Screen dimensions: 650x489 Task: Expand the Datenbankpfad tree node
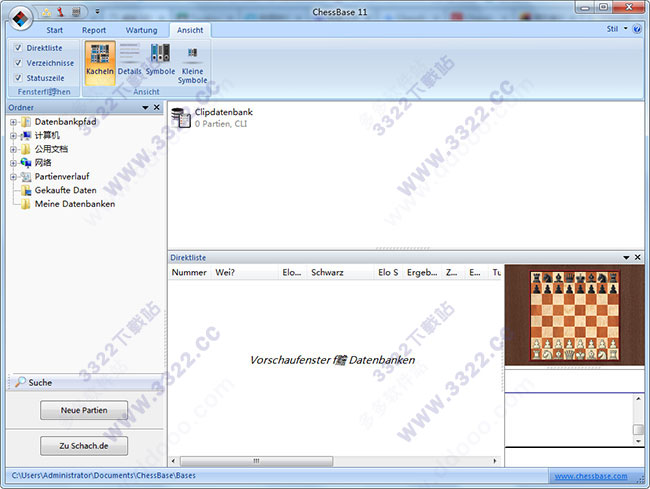click(13, 122)
